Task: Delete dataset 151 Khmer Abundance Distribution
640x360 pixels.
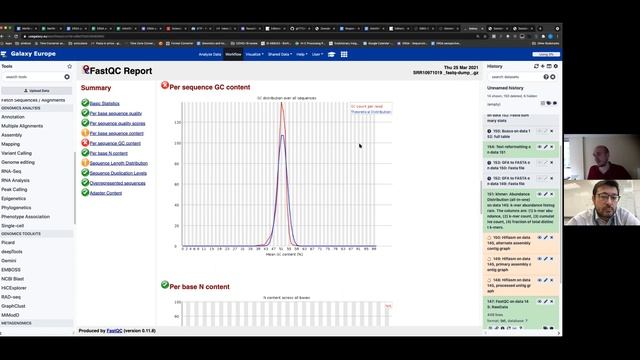Action: [552, 194]
